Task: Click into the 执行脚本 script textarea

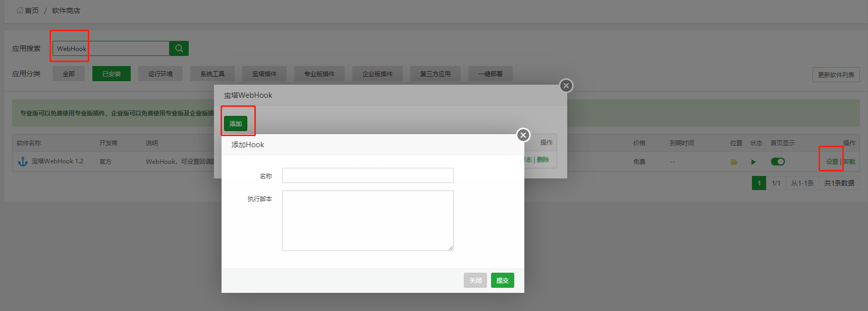Action: [x=367, y=220]
